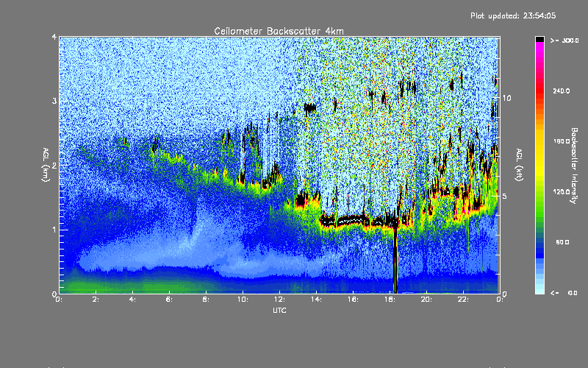Click the '20:' hour label on UTC axis
Image resolution: width=588 pixels, height=368 pixels.
(427, 300)
